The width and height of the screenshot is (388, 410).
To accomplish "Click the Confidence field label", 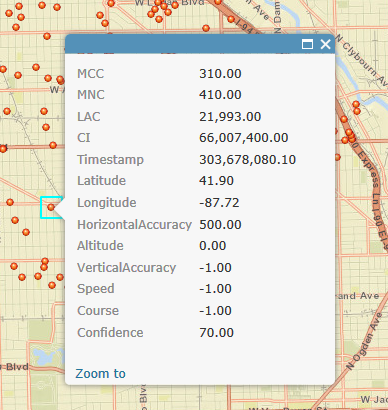I will 110,333.
